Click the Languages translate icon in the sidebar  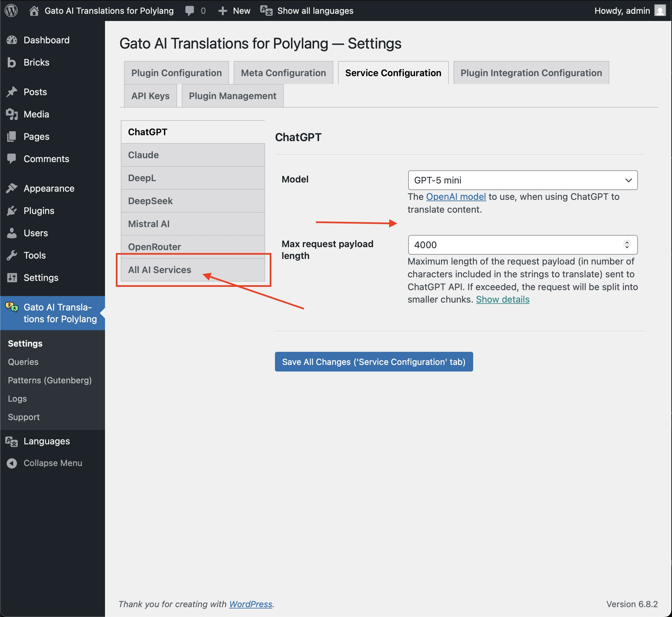click(x=12, y=441)
